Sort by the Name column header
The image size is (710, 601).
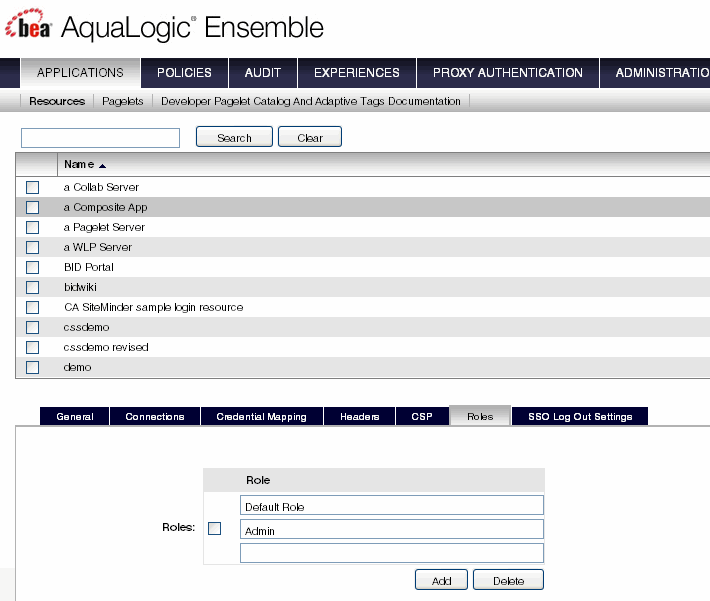point(79,164)
